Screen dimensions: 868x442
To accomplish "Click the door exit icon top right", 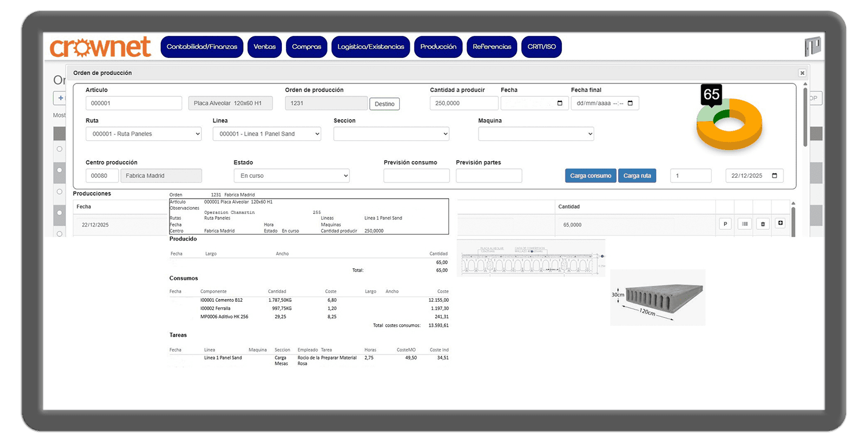I will pos(812,46).
